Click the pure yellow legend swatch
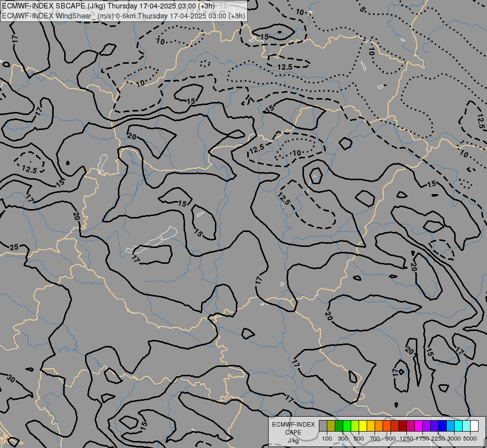Viewport: 487px width, 448px height. pos(363,426)
